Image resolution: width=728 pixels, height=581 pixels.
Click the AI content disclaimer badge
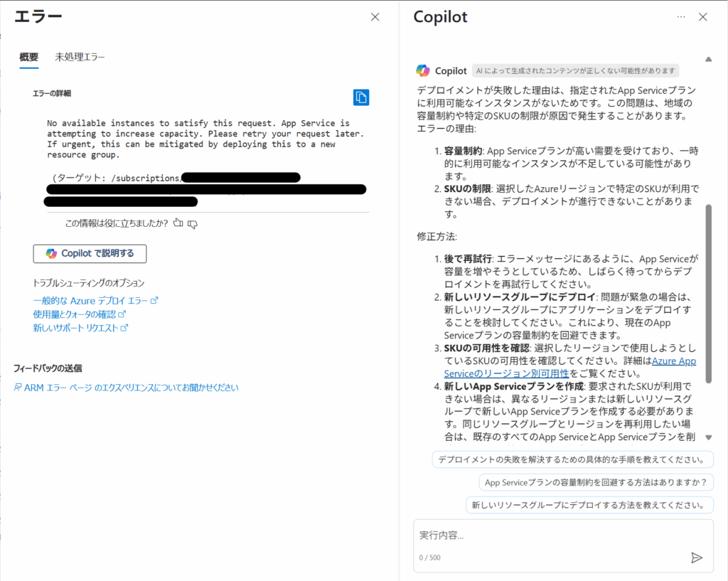tap(576, 70)
